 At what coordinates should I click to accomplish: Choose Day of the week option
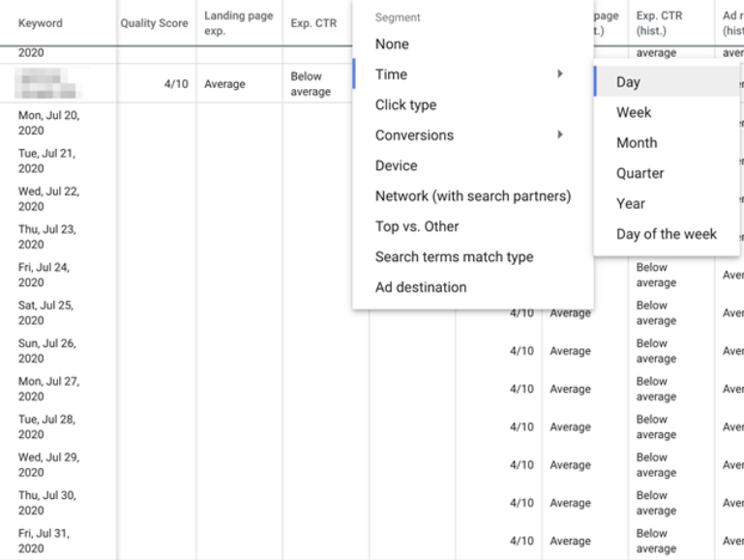tap(667, 234)
